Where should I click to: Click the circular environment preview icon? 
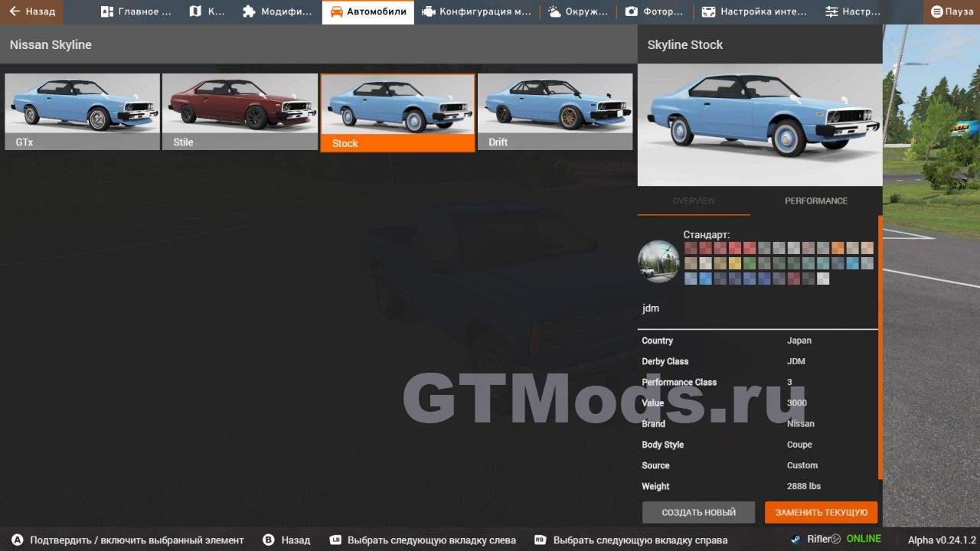(658, 261)
